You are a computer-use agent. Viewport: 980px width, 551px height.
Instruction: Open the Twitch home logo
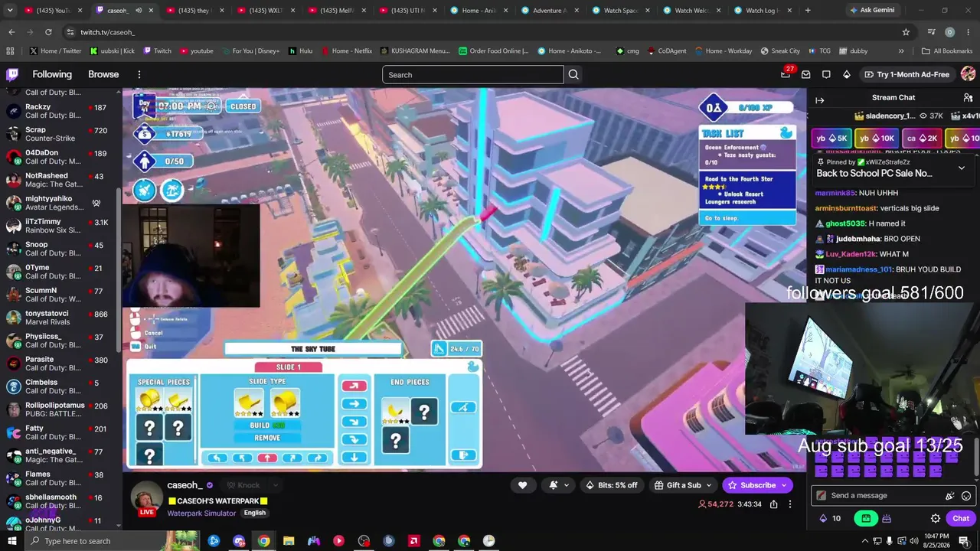click(x=12, y=74)
